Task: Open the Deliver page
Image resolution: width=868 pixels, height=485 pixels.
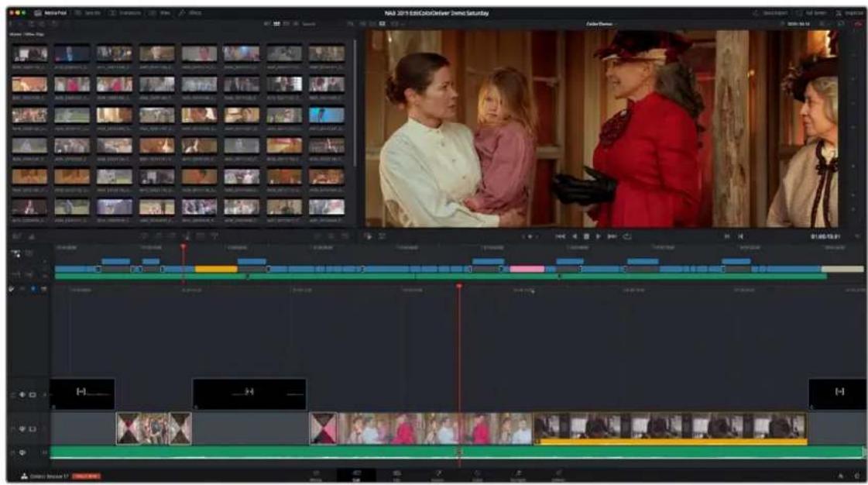Action: coord(558,476)
